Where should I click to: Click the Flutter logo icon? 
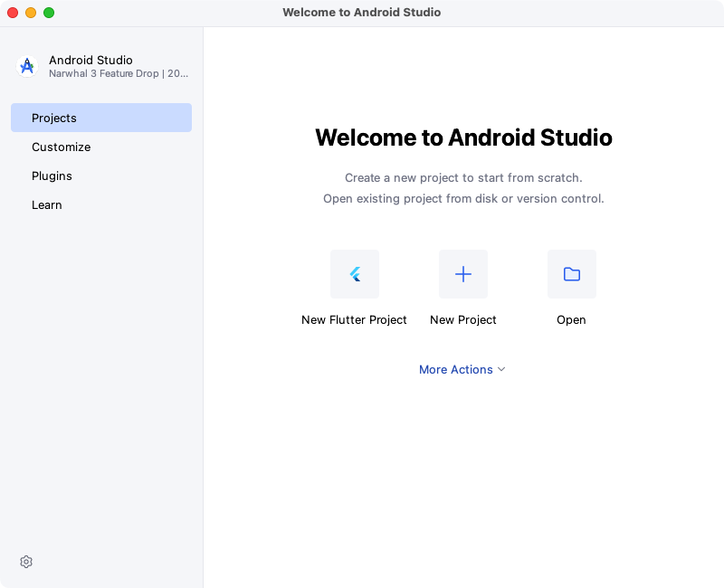(355, 274)
